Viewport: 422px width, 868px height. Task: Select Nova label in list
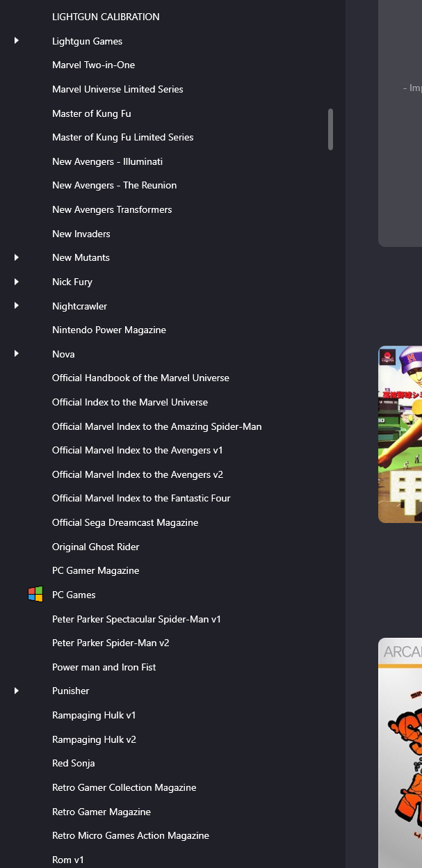pyautogui.click(x=63, y=354)
